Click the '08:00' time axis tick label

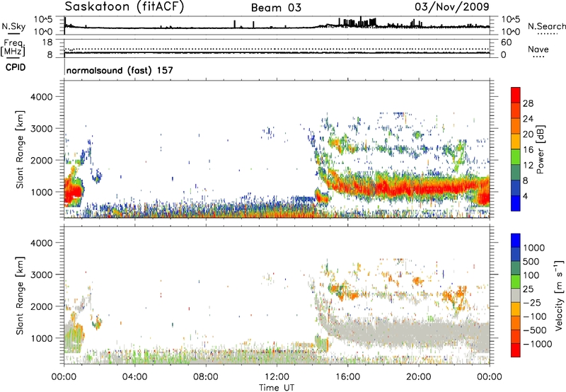[205, 377]
